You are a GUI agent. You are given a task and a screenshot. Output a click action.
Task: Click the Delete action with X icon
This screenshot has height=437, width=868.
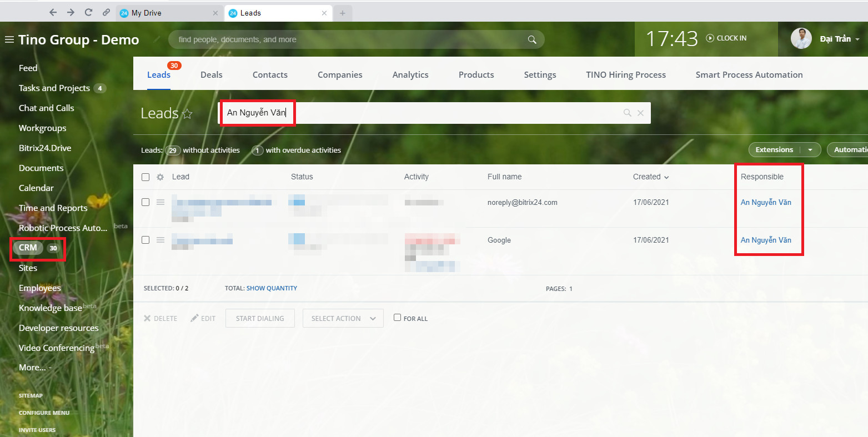tap(160, 319)
